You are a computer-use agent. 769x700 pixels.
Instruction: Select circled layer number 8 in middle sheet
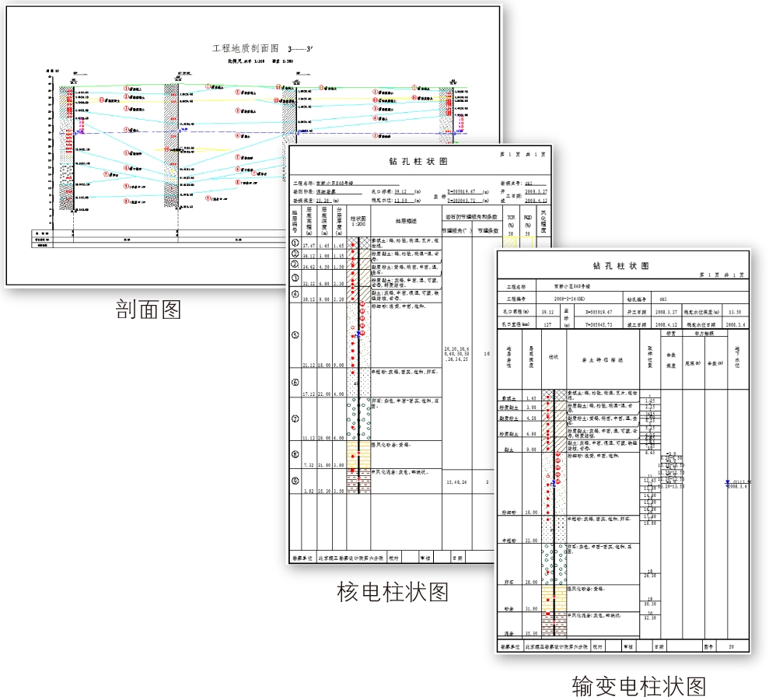[x=295, y=455]
